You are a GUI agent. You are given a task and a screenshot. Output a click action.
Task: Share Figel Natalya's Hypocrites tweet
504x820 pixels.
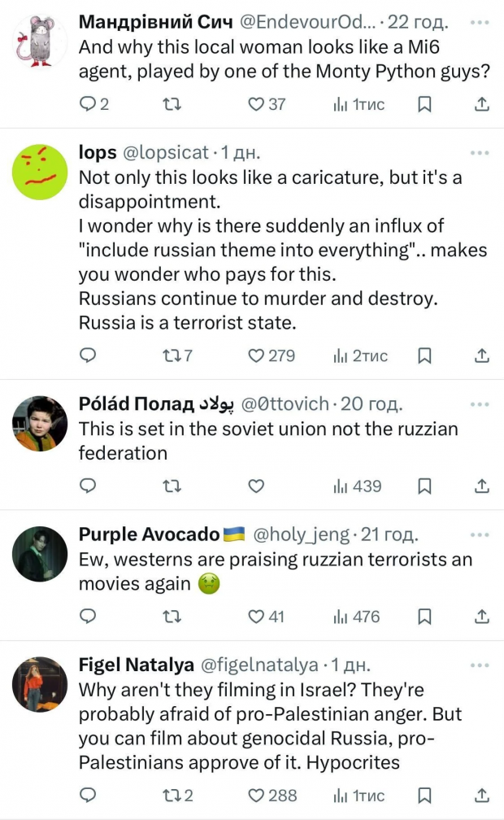tap(481, 796)
